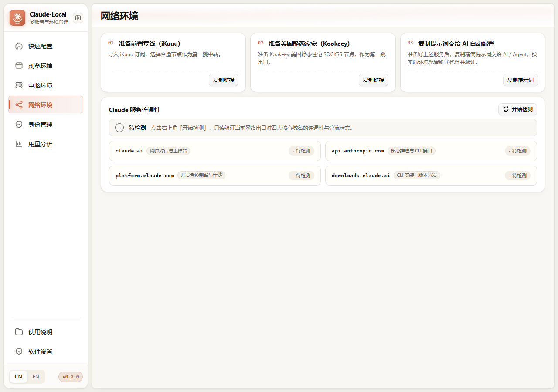Click the Claude 服务连通性 section heading
Image resolution: width=558 pixels, height=392 pixels.
click(135, 110)
